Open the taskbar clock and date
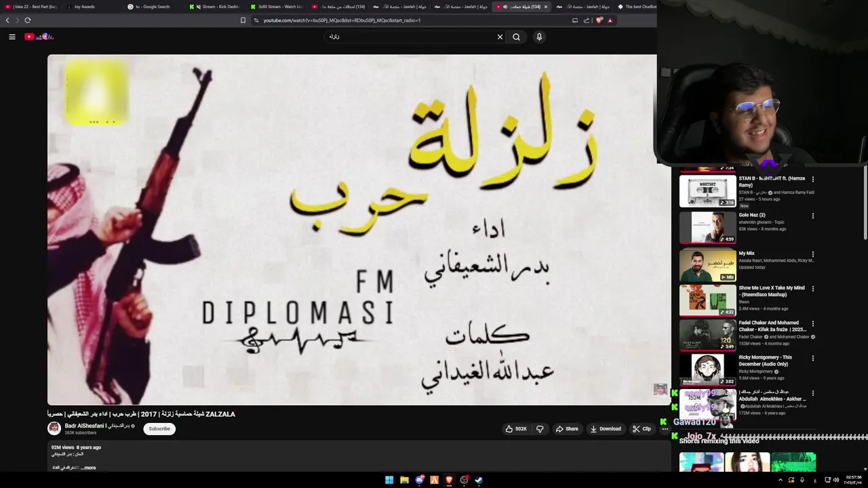This screenshot has height=488, width=868. tap(854, 480)
